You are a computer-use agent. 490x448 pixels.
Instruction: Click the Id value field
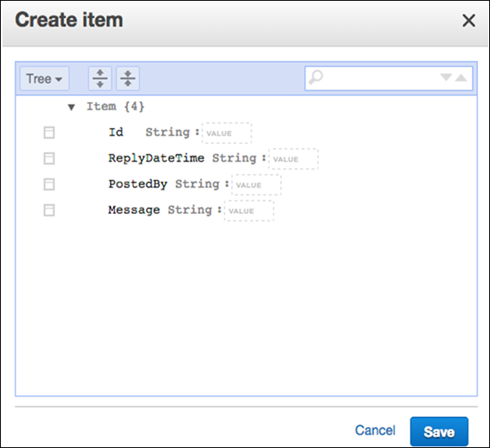point(226,133)
